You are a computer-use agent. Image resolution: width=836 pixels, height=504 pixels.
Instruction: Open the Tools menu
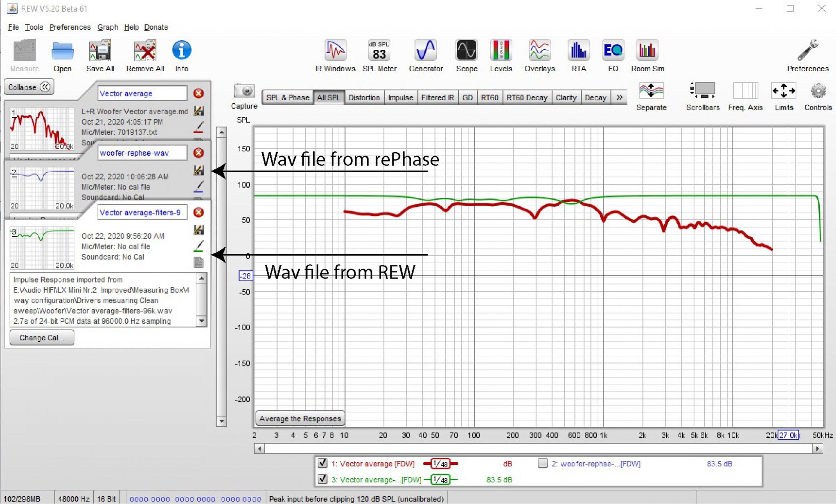(x=34, y=27)
